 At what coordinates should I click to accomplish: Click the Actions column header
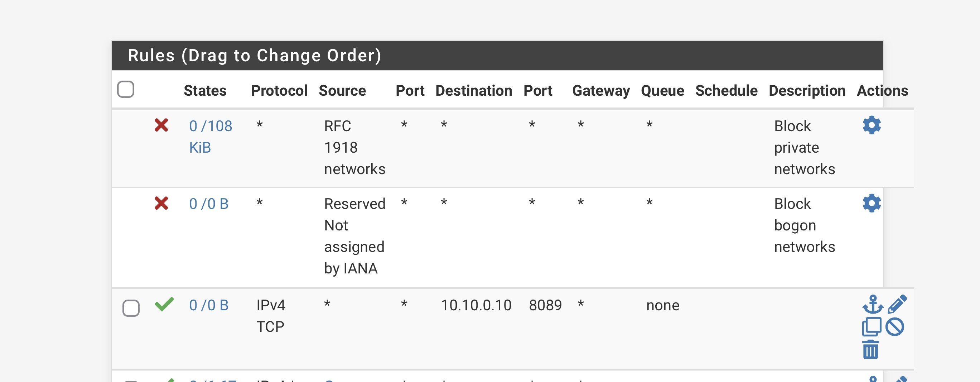pyautogui.click(x=882, y=91)
